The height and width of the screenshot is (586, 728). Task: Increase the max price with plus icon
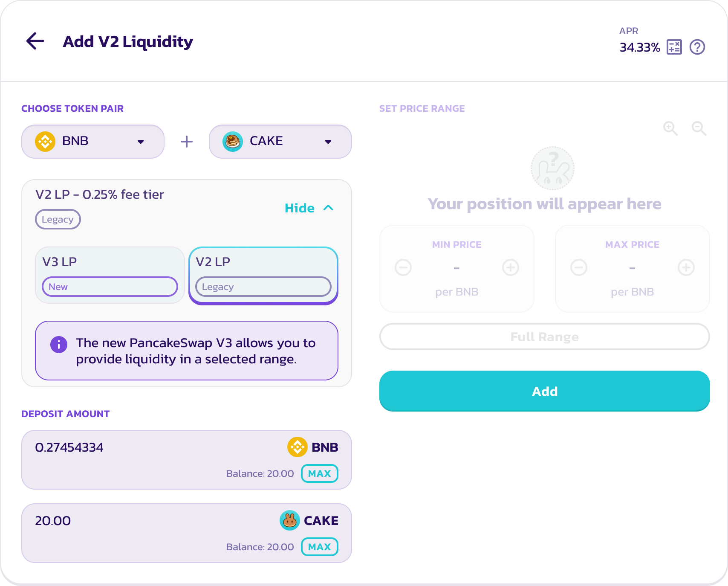[x=686, y=267]
